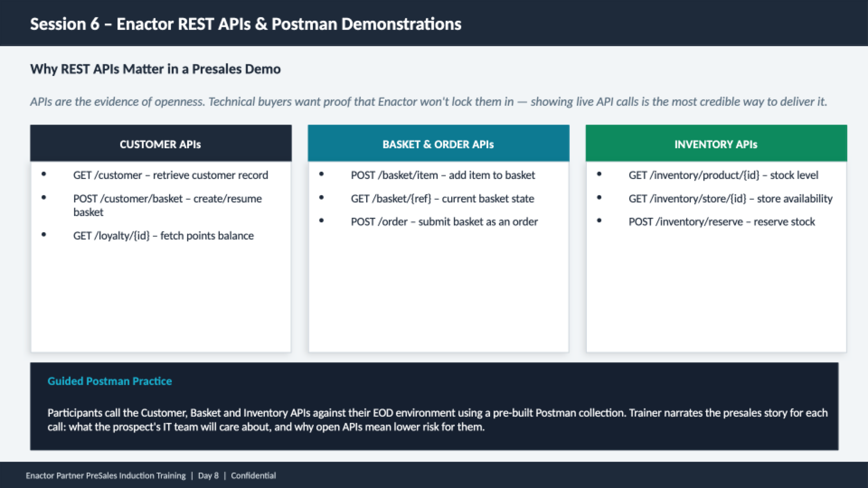Click the Session 6 title banner
Viewport: 868px width, 488px height.
click(245, 24)
